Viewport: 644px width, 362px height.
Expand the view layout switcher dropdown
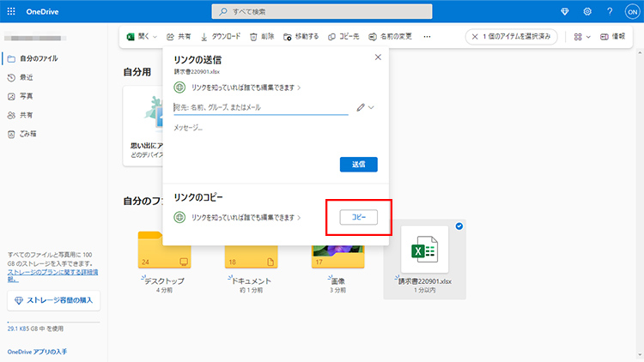582,37
